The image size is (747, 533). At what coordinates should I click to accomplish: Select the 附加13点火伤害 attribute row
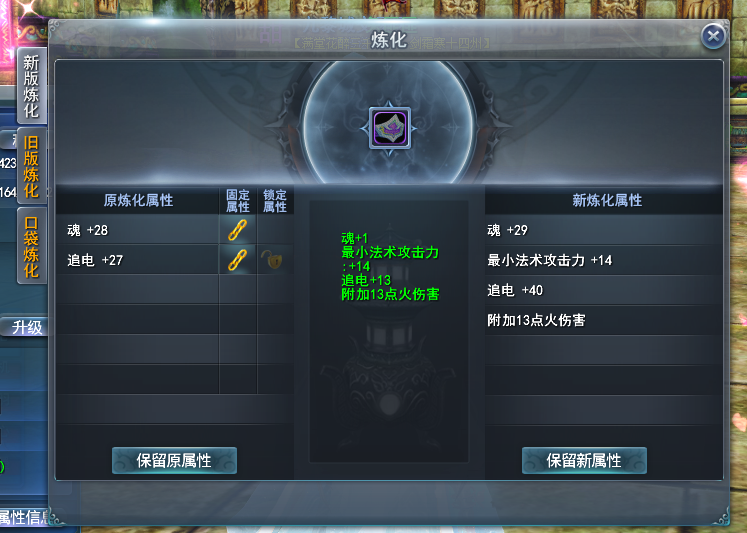[604, 320]
